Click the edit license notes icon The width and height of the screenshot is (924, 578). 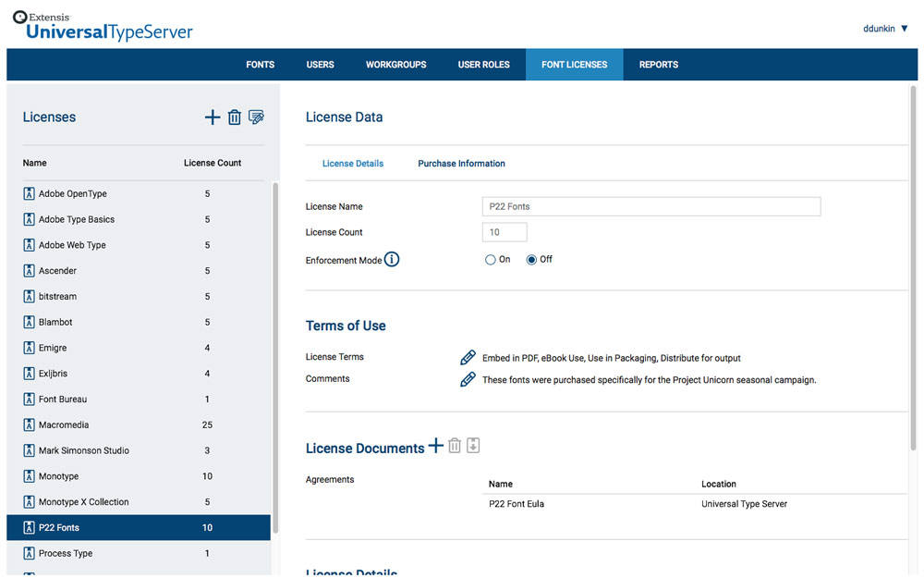tap(256, 117)
